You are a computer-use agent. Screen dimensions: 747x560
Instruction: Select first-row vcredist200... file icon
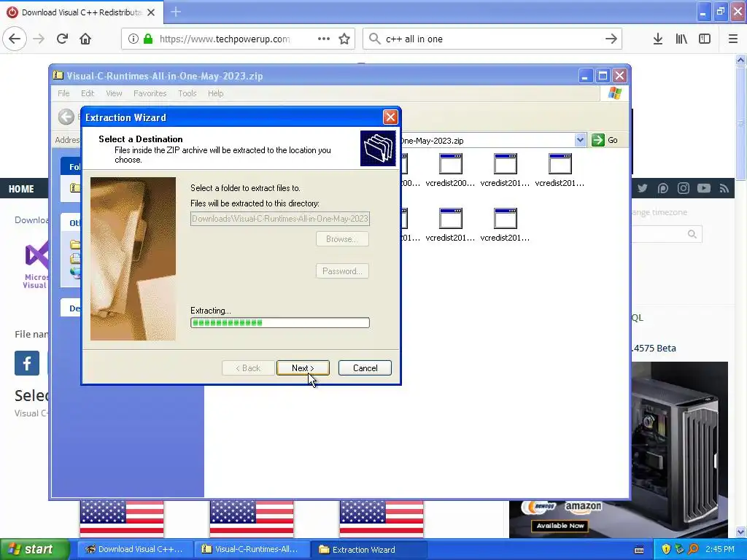[x=450, y=170]
